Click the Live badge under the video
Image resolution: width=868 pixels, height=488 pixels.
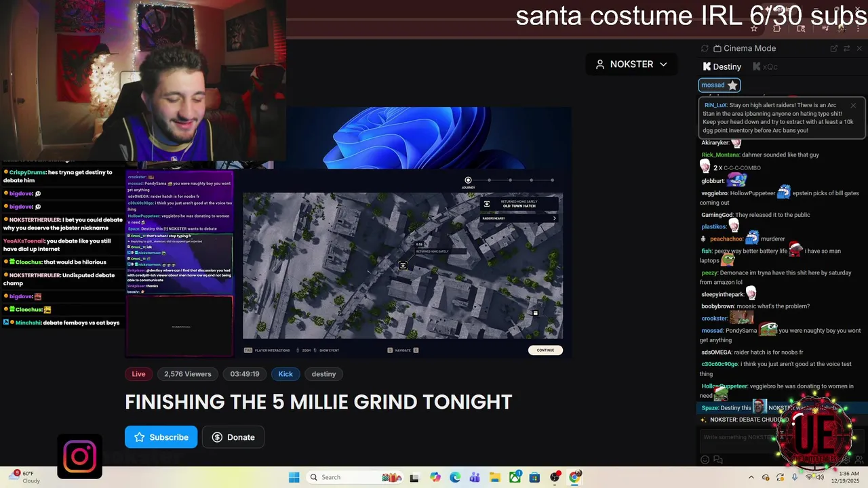(x=138, y=374)
